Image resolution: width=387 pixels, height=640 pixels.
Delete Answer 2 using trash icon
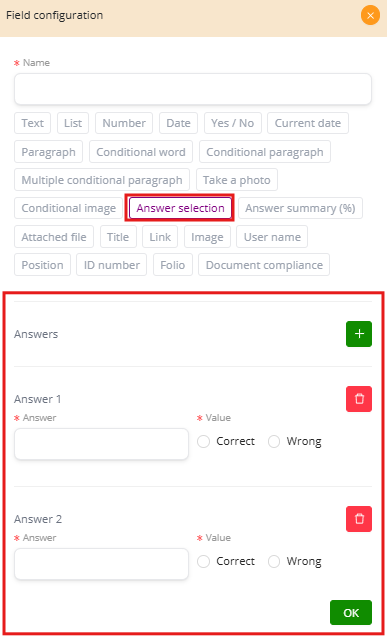coord(359,519)
